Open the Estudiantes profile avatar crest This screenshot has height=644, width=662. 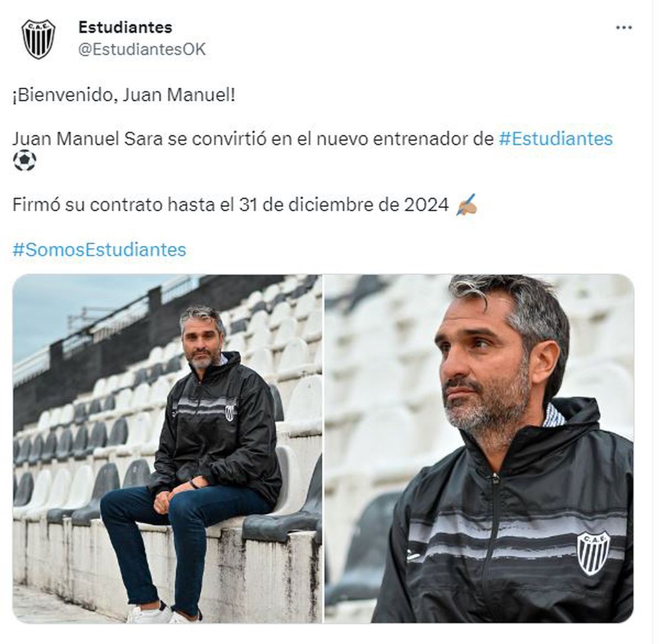click(38, 39)
